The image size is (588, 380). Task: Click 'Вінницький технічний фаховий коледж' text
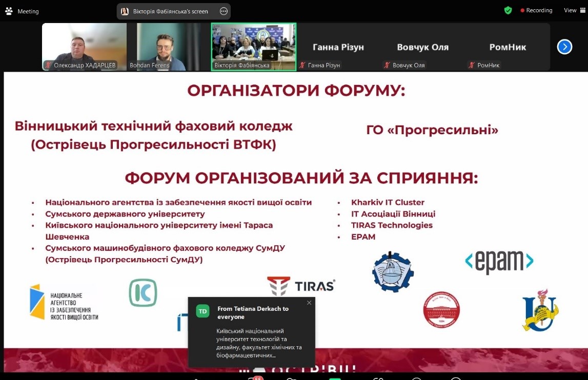[x=153, y=126]
